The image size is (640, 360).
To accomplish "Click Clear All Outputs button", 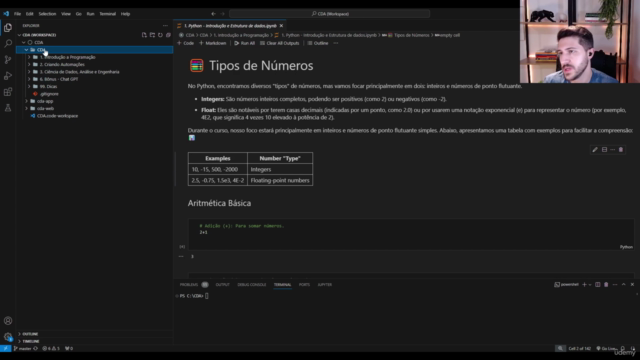I will [x=280, y=43].
